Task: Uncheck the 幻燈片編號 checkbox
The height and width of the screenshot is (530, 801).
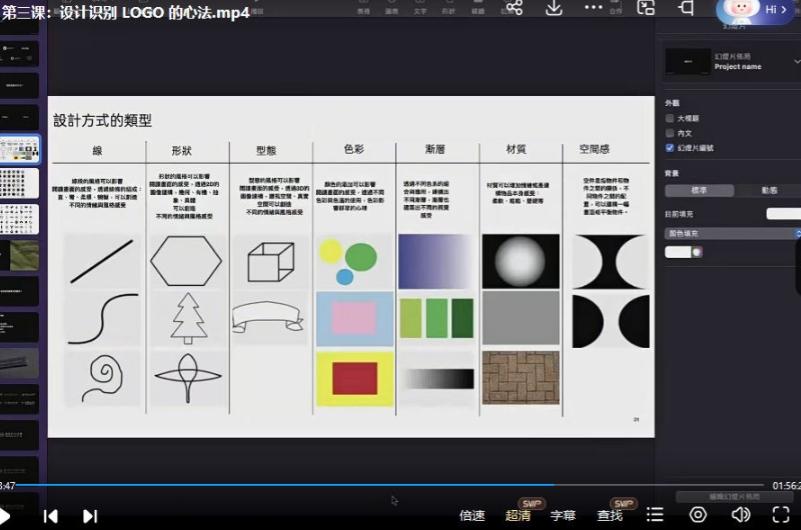Action: coord(670,147)
